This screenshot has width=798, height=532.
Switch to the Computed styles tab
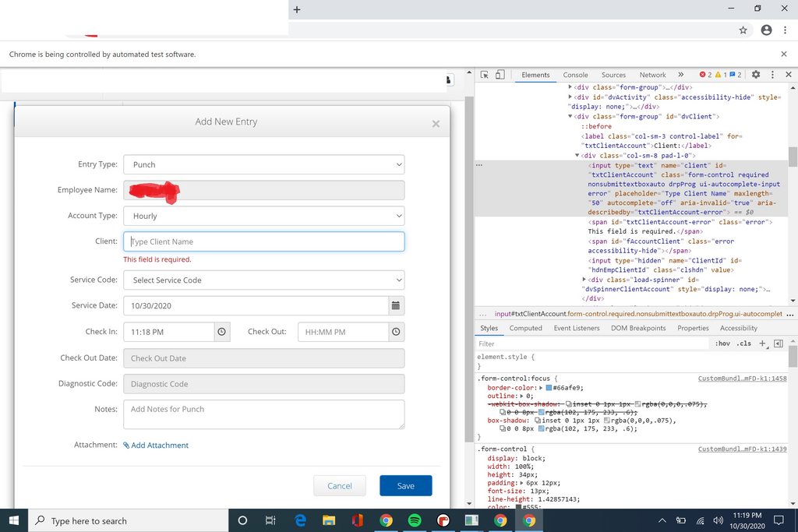pos(525,328)
